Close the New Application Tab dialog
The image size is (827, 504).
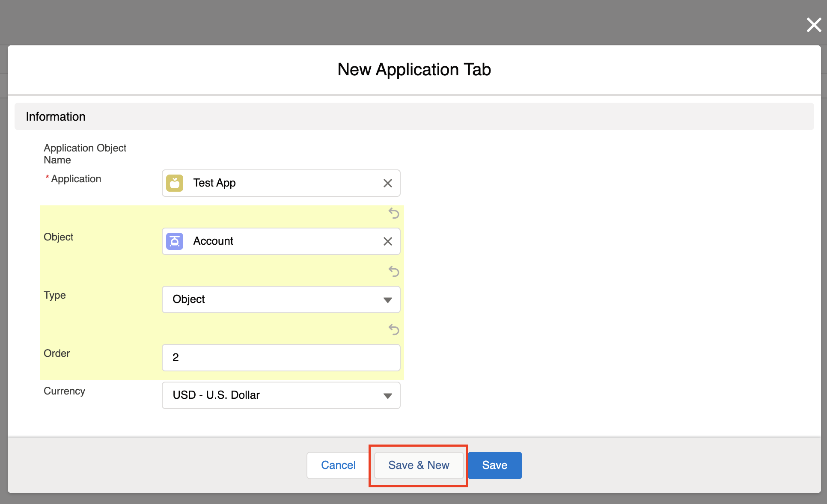click(814, 25)
